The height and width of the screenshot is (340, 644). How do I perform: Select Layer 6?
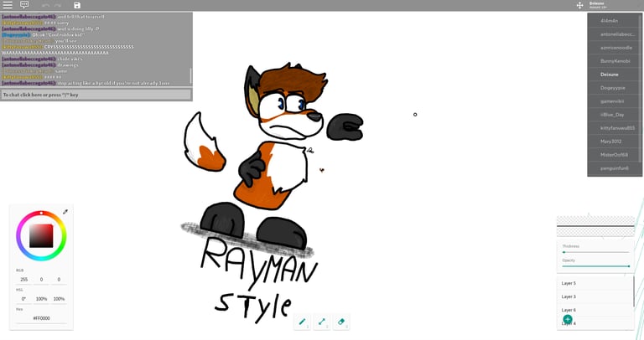point(595,310)
